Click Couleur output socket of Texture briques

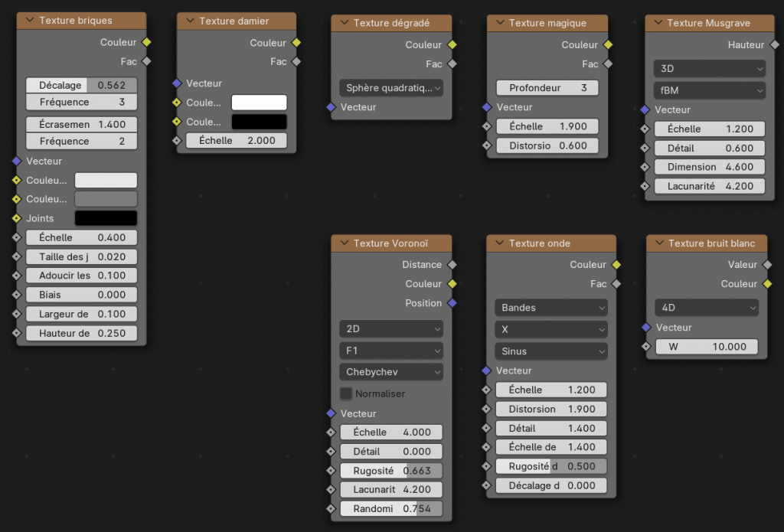tap(146, 43)
